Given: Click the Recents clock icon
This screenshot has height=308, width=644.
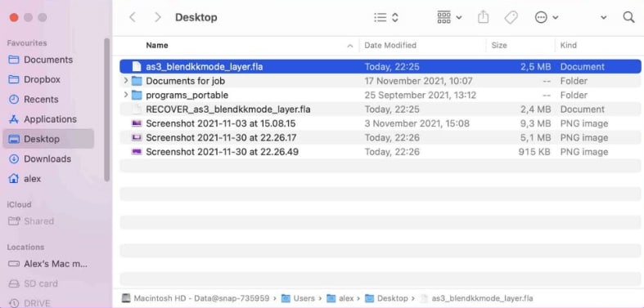Looking at the screenshot, I should pos(14,99).
